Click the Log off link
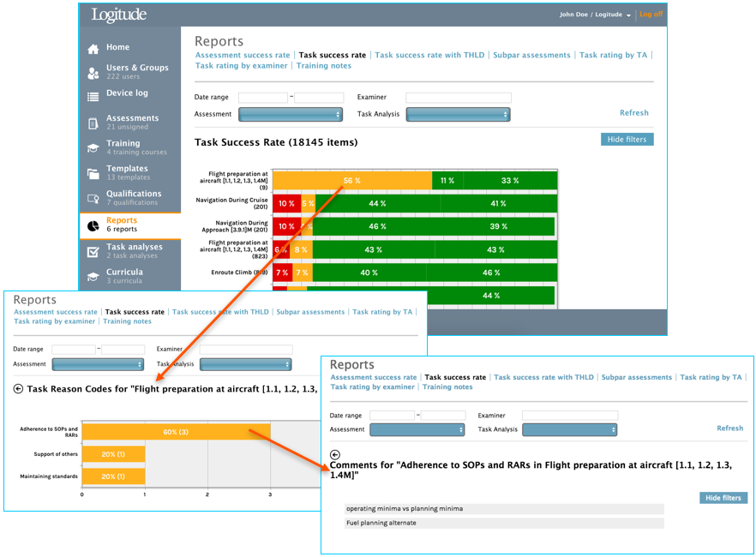The height and width of the screenshot is (557, 756). pyautogui.click(x=651, y=15)
